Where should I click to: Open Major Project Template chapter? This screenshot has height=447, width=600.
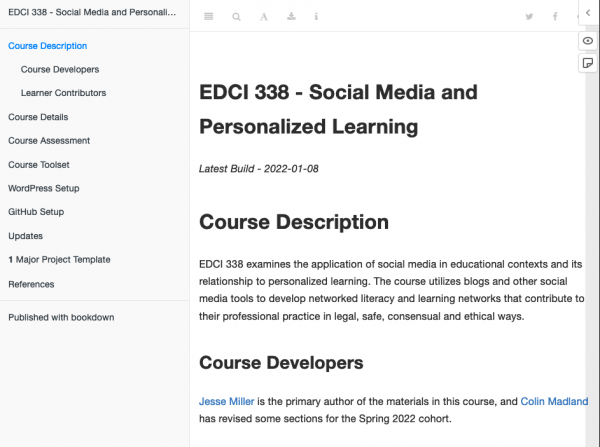(59, 259)
